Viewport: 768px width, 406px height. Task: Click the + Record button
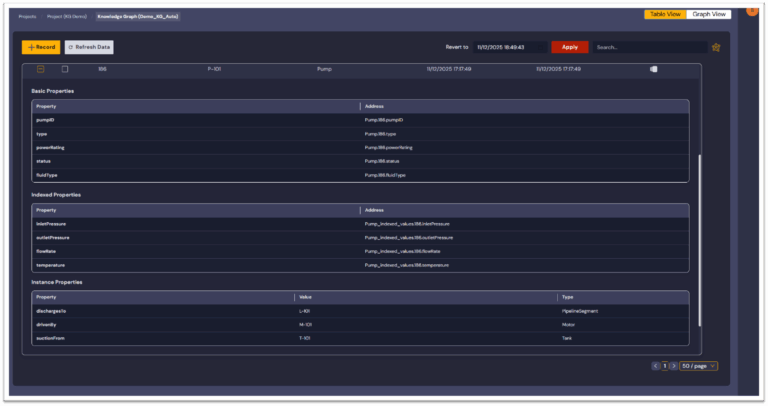[41, 47]
